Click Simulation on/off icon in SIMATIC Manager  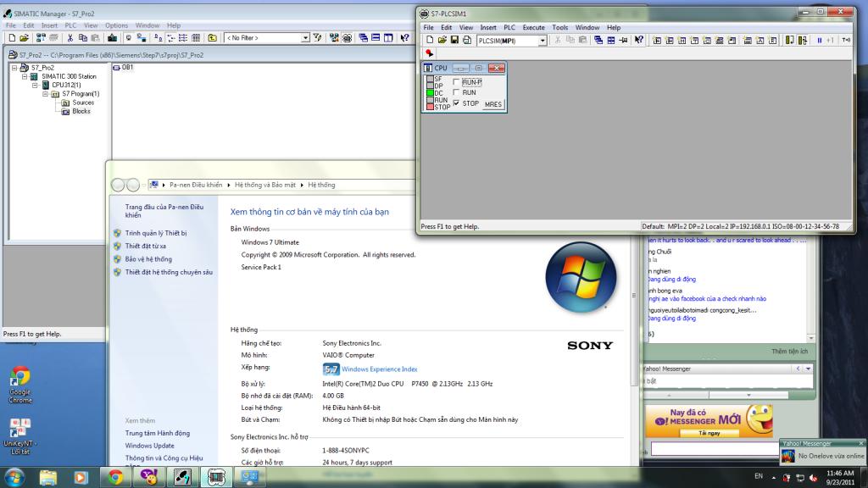coord(347,37)
